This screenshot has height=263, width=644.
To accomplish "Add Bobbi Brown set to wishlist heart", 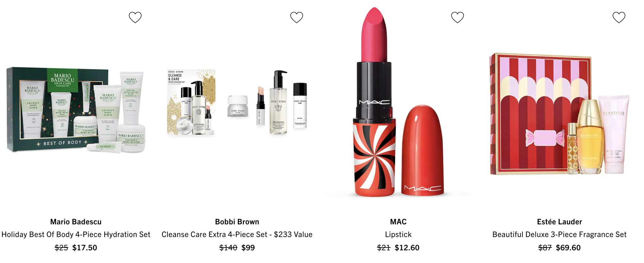I will 297,17.
